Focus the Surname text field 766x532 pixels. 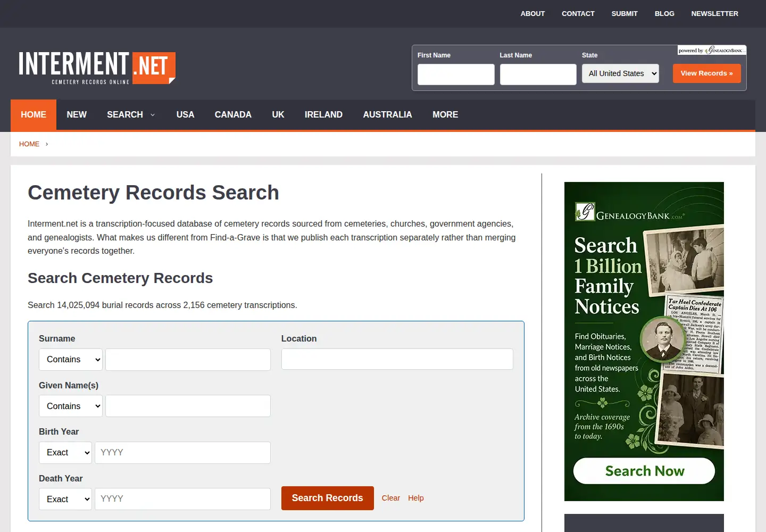tap(188, 360)
